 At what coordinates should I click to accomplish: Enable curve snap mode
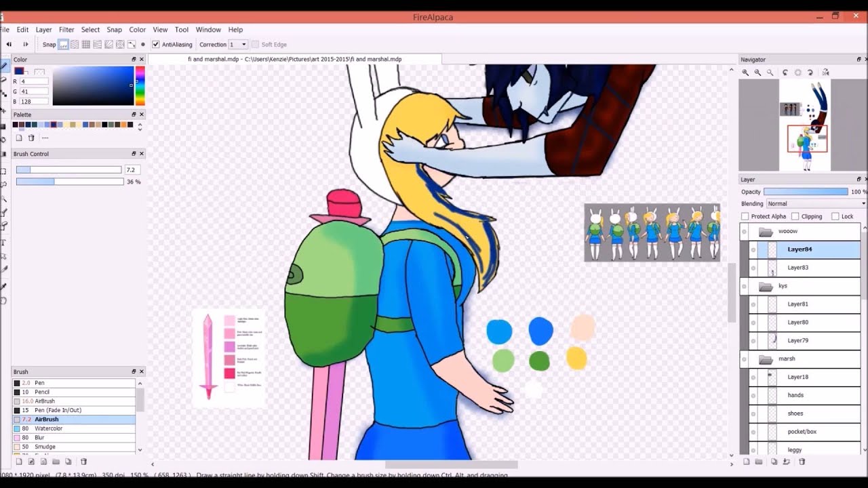pyautogui.click(x=132, y=45)
